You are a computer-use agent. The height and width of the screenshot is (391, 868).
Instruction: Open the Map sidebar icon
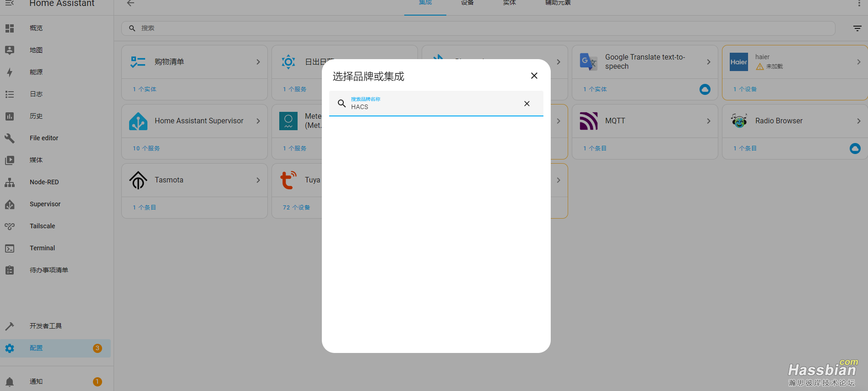tap(10, 50)
